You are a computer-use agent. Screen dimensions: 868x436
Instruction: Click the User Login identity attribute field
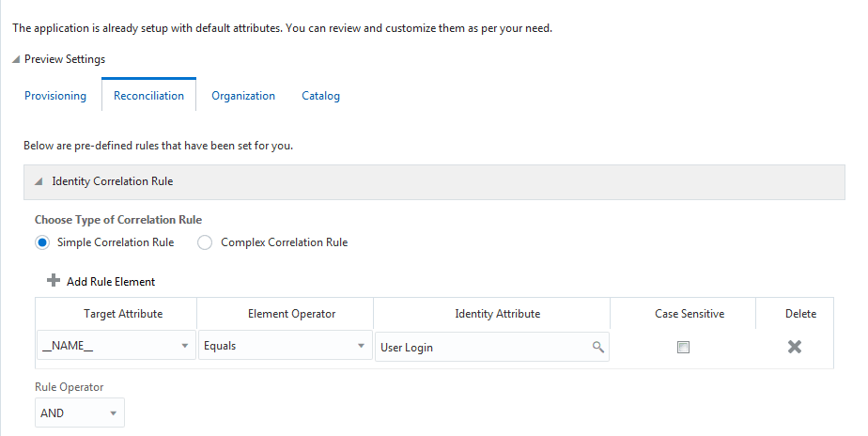(479, 347)
